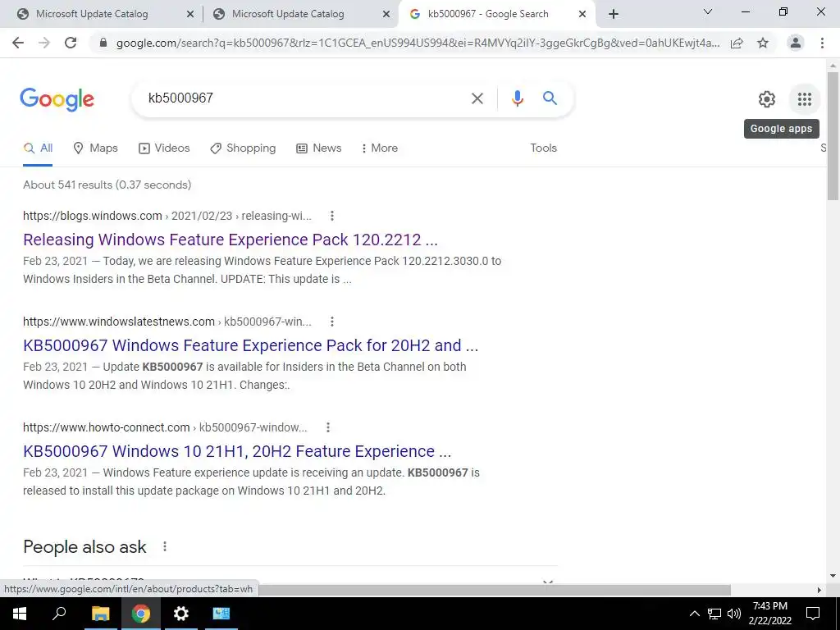Open the tab search chevron

(708, 11)
